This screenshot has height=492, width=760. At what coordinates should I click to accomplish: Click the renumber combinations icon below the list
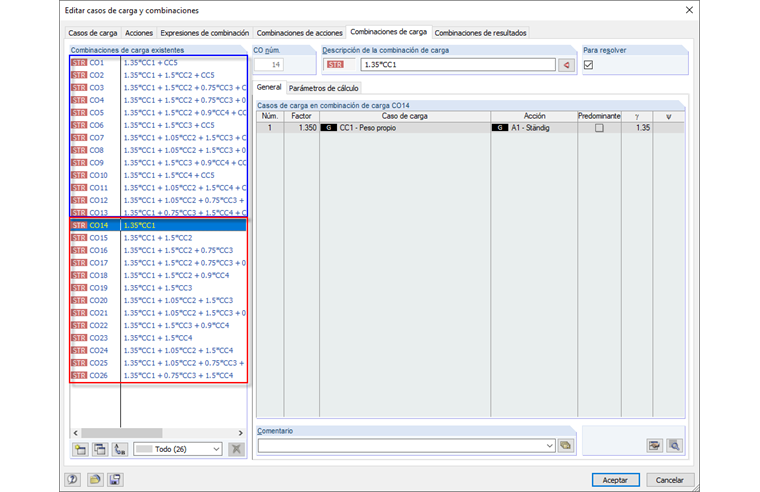120,449
